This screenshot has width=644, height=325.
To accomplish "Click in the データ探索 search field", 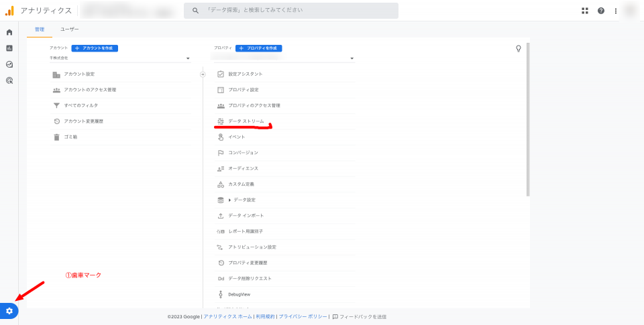I will (x=290, y=10).
